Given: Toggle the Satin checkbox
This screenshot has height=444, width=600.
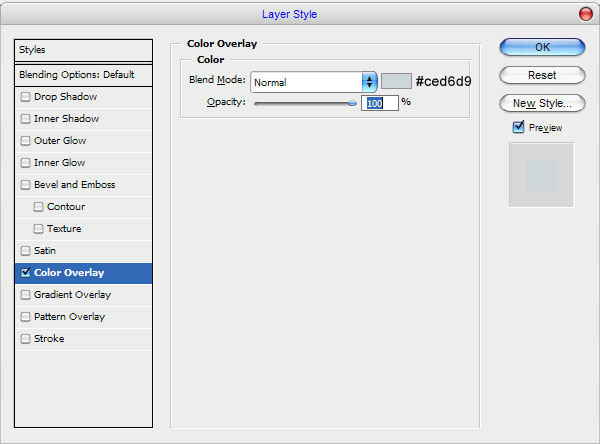Looking at the screenshot, I should coord(25,251).
